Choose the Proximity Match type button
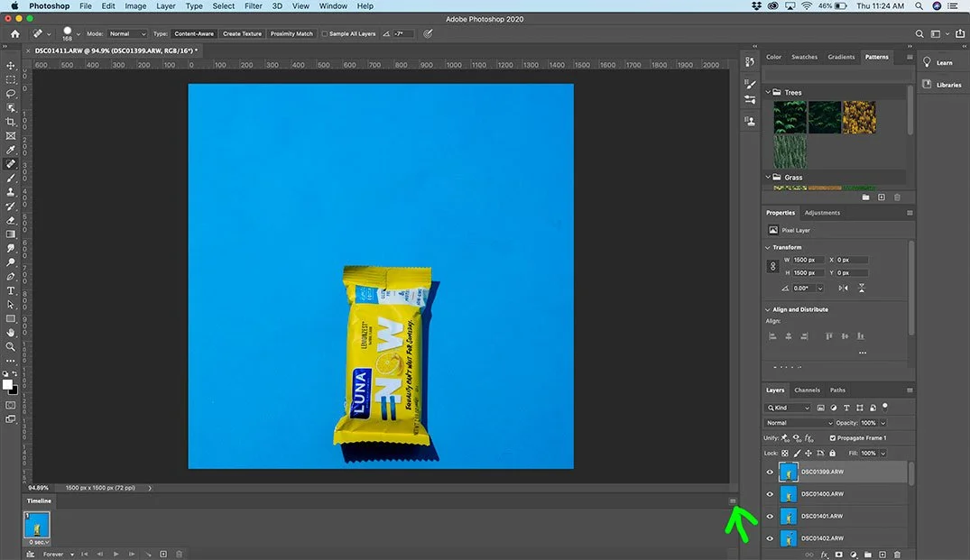Image resolution: width=970 pixels, height=560 pixels. click(x=291, y=34)
